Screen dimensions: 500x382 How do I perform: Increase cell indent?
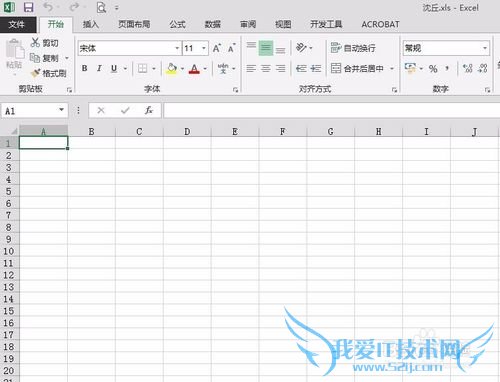pyautogui.click(x=315, y=69)
